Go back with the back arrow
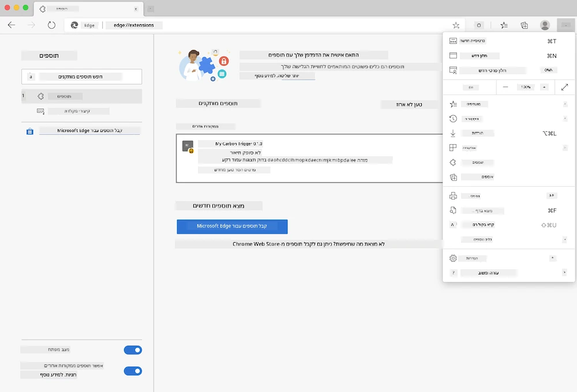 pos(12,25)
